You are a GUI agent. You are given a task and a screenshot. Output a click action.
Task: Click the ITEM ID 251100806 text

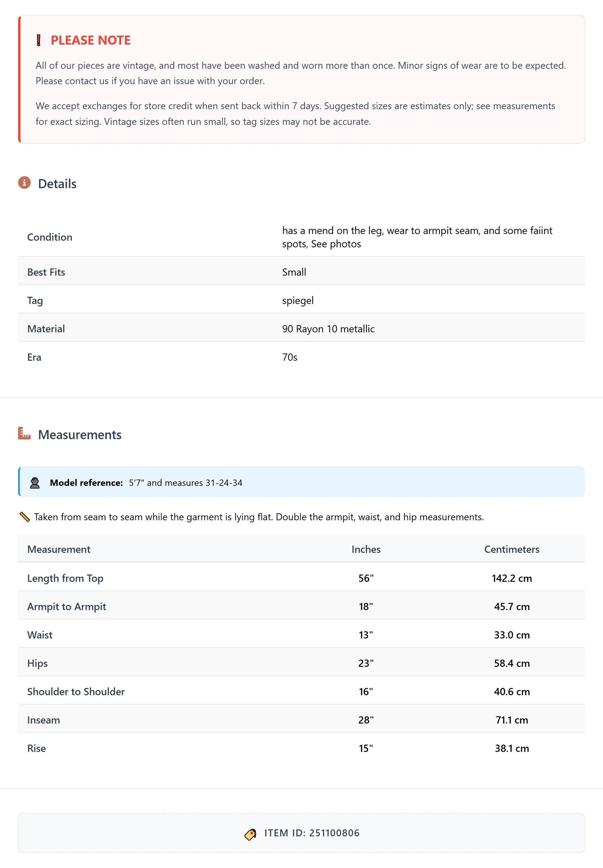click(x=312, y=833)
